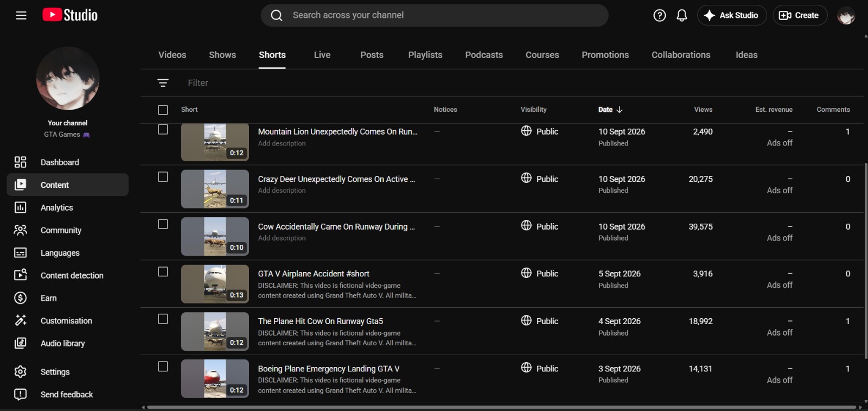Viewport: 868px width, 411px height.
Task: Click the YouTube Studio logo
Action: click(70, 15)
